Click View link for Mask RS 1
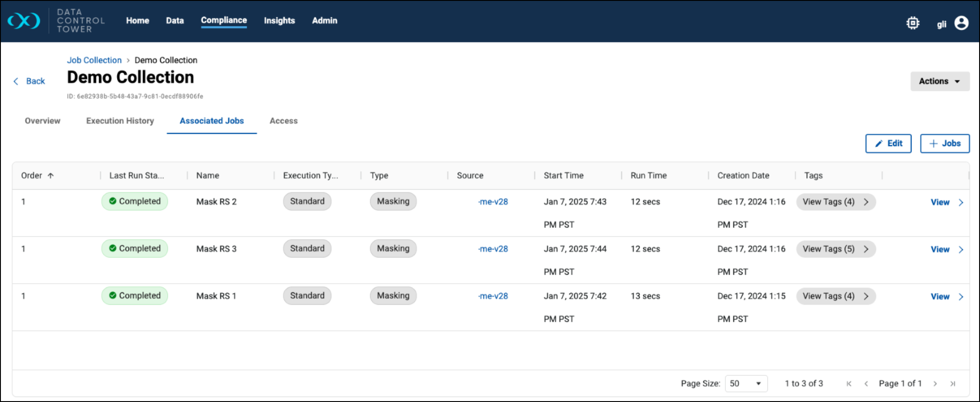Viewport: 980px width, 402px height. pyautogui.click(x=940, y=297)
